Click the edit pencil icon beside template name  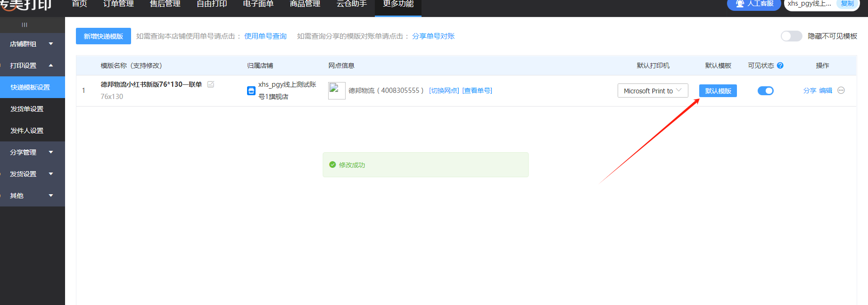coord(211,84)
